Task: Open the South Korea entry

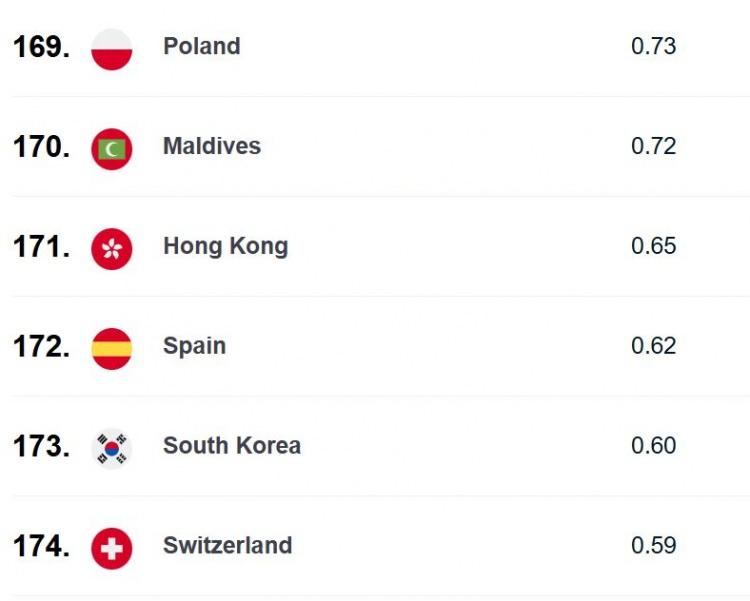Action: [232, 445]
